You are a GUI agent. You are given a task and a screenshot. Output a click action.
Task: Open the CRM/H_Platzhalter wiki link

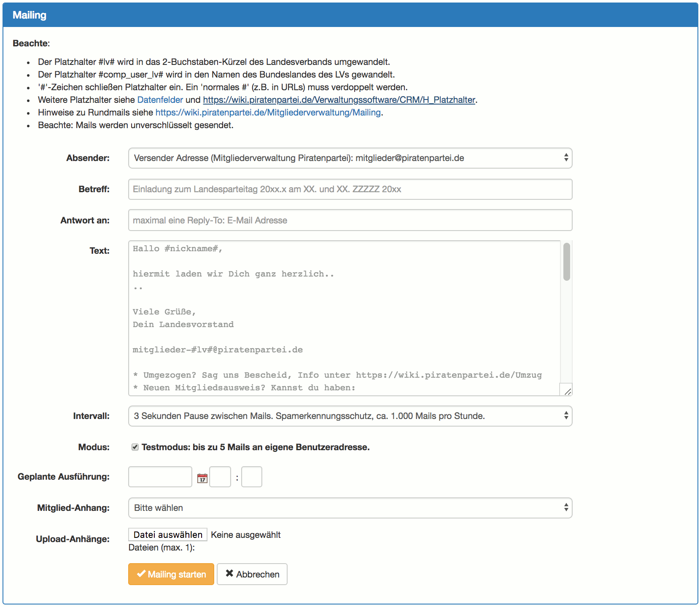click(339, 100)
